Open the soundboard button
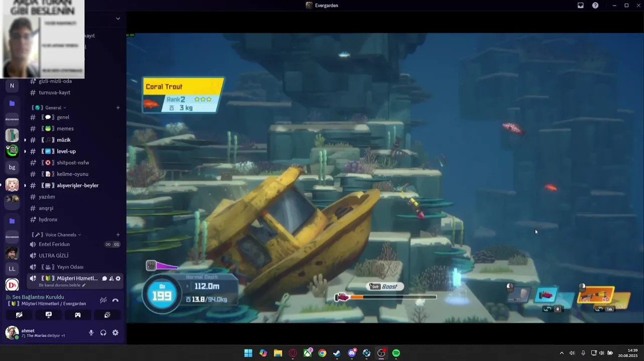Viewport: 644px width, 361px height. [x=107, y=315]
